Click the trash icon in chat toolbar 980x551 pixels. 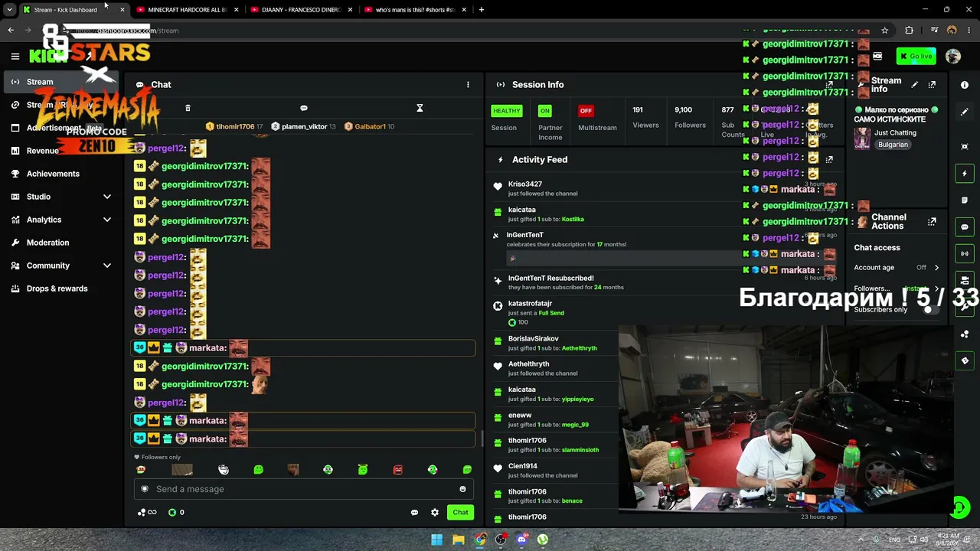point(188,108)
